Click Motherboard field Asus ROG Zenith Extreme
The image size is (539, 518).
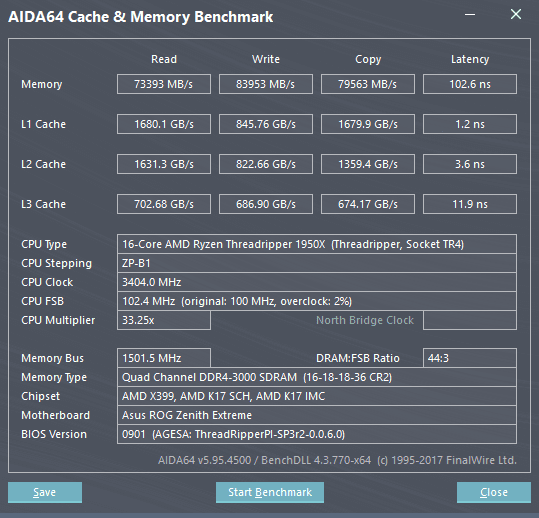click(317, 415)
